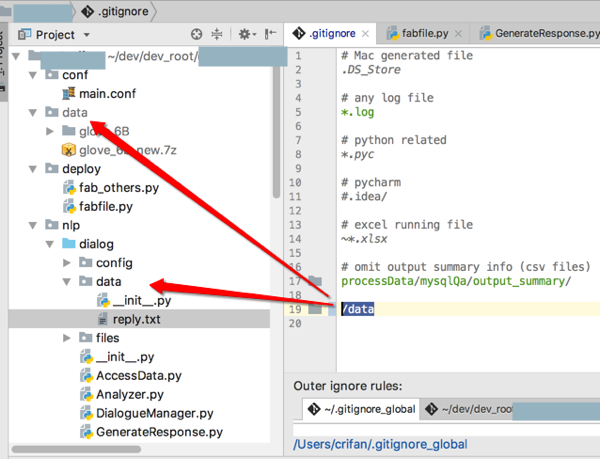
Task: Click the ~*.xlsx rule on line 14
Action: point(364,239)
